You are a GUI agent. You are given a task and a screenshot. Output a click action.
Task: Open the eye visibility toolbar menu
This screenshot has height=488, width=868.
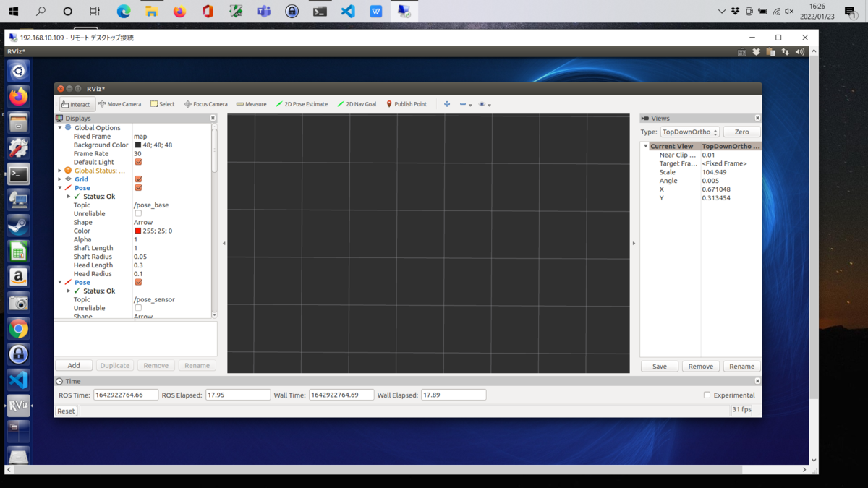(485, 104)
